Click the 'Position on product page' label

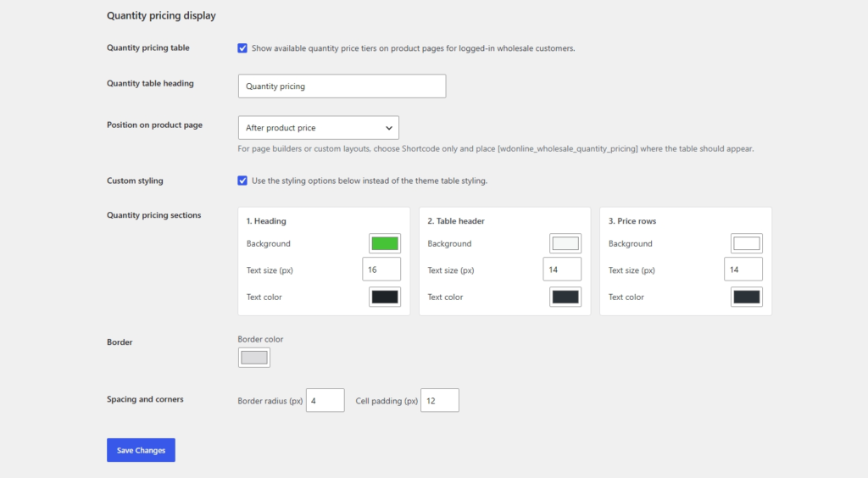click(154, 125)
